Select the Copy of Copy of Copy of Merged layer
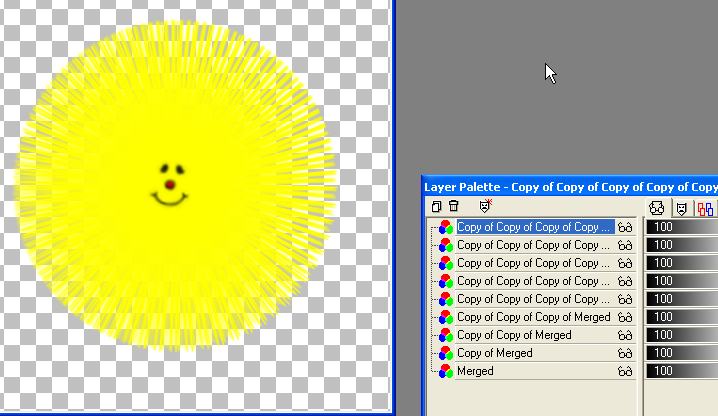Viewport: 718px width, 416px height. [x=534, y=317]
